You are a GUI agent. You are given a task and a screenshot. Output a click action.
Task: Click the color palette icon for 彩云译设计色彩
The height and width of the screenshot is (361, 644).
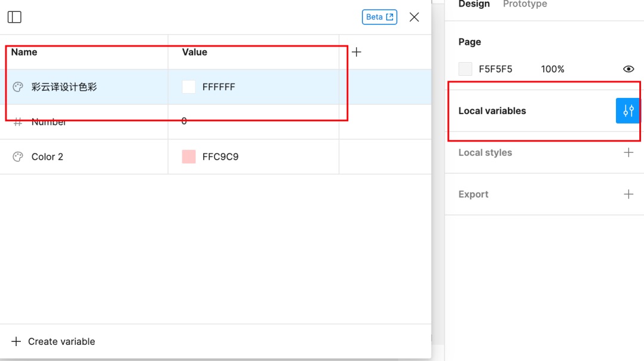[x=18, y=87]
